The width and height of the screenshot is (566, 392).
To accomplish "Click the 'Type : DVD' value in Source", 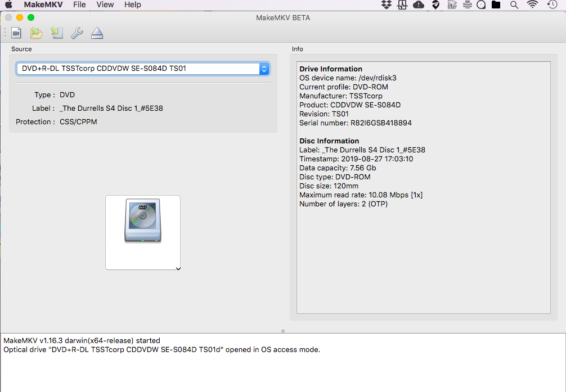I will pyautogui.click(x=67, y=95).
